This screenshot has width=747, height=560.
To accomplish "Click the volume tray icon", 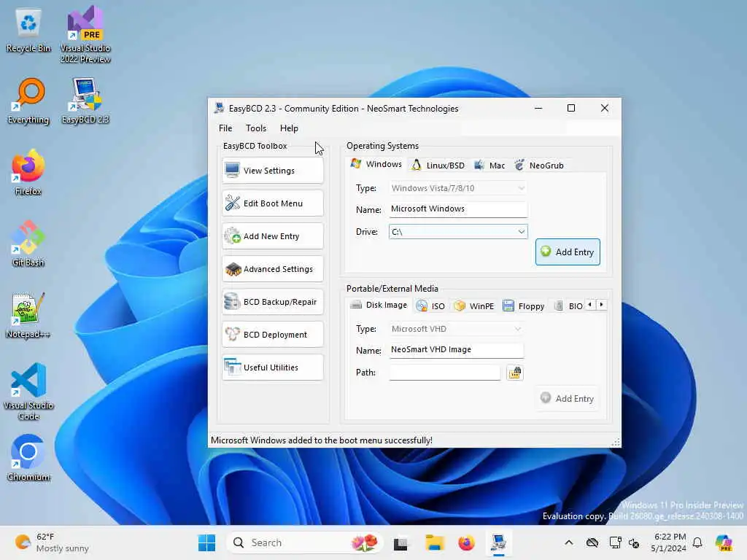I will point(634,542).
